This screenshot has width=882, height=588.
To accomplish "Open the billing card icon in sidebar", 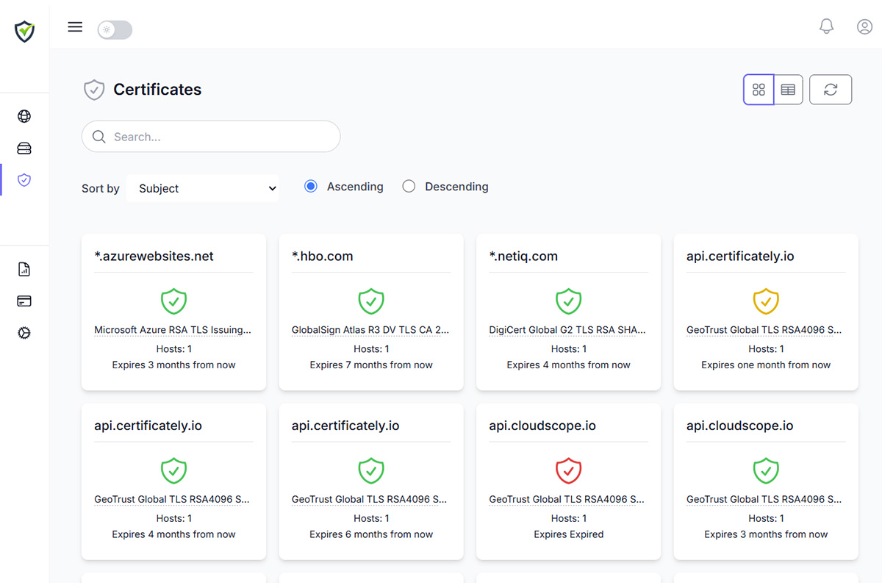I will point(24,301).
